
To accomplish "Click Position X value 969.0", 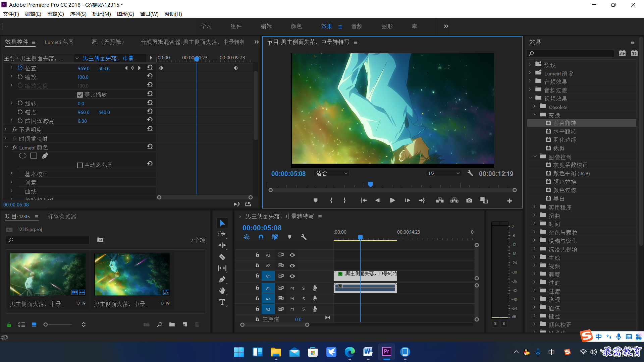I will point(84,68).
